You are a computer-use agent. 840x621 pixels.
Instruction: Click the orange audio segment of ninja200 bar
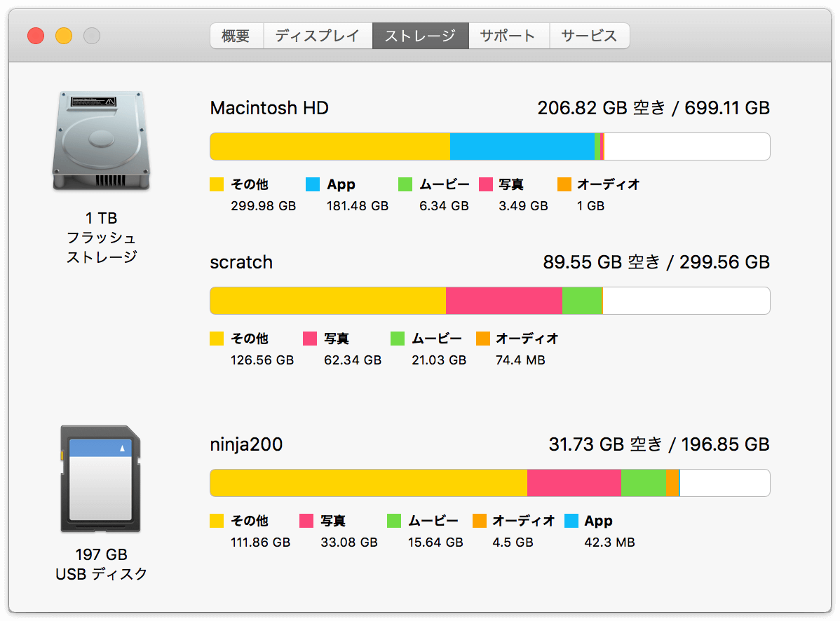pyautogui.click(x=672, y=483)
